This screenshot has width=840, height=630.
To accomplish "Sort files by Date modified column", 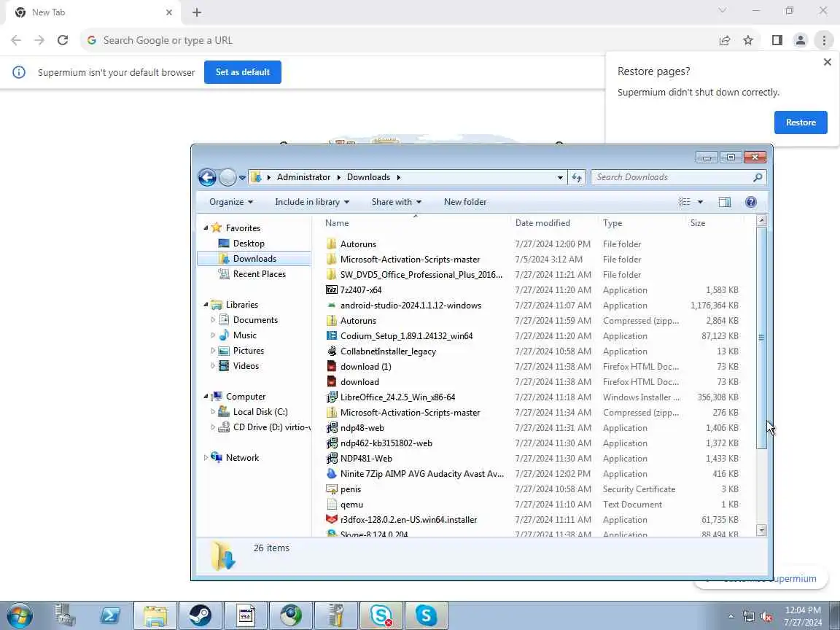I will [553, 223].
